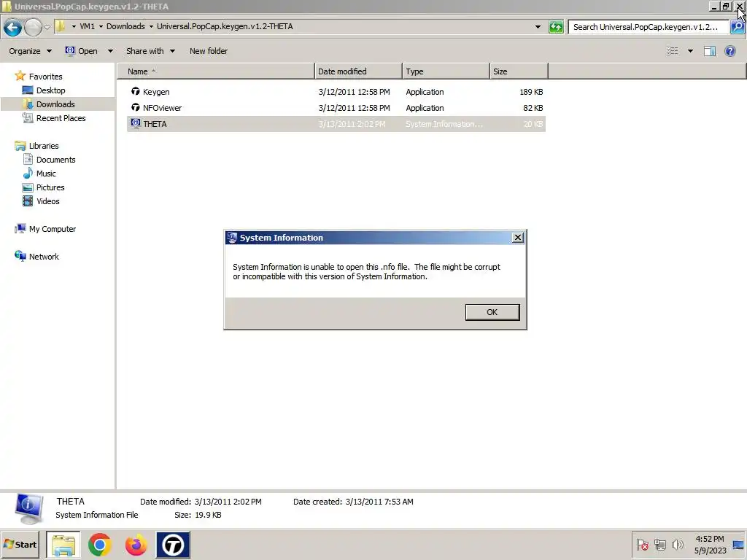Expand the VM1 breadcrumb arrow
747x560 pixels.
[74, 27]
